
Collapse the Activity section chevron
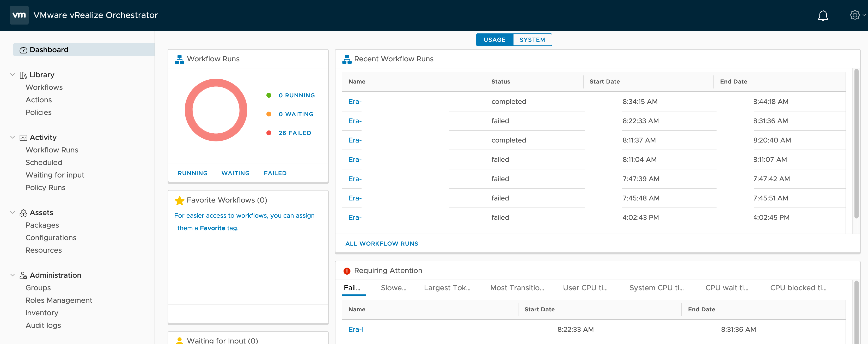pyautogui.click(x=13, y=137)
